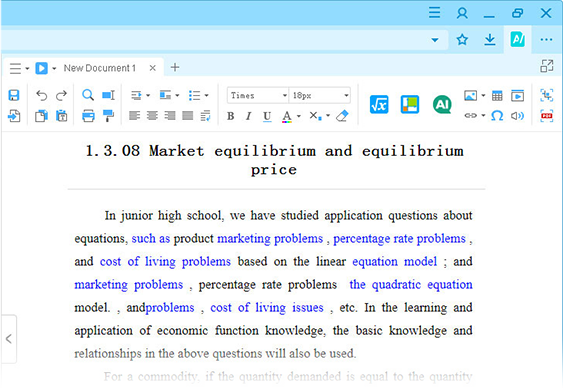The height and width of the screenshot is (388, 563).
Task: Insert special character omega symbol
Action: tap(497, 116)
